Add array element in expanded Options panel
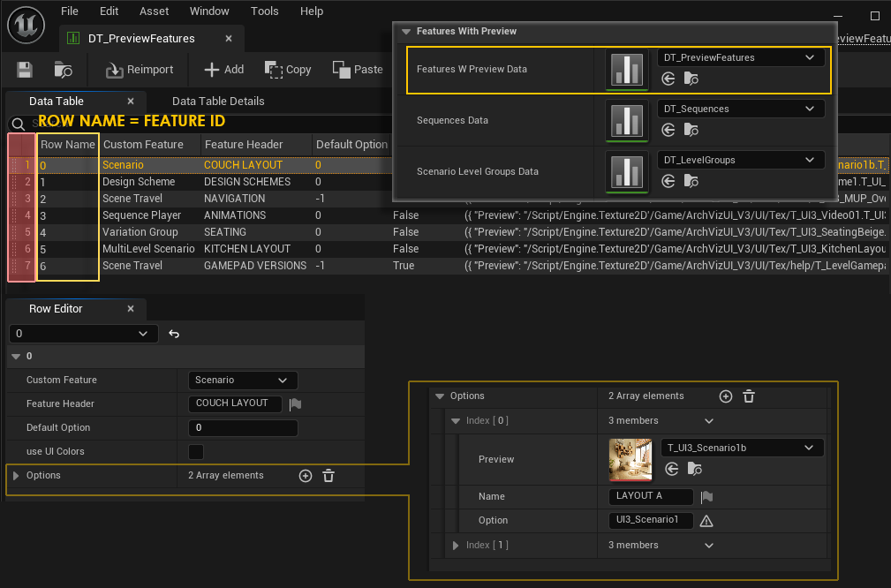891x588 pixels. click(726, 396)
